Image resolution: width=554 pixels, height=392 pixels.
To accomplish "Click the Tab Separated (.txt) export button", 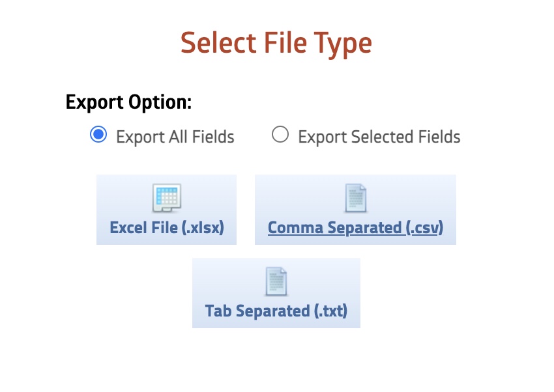I will [276, 292].
